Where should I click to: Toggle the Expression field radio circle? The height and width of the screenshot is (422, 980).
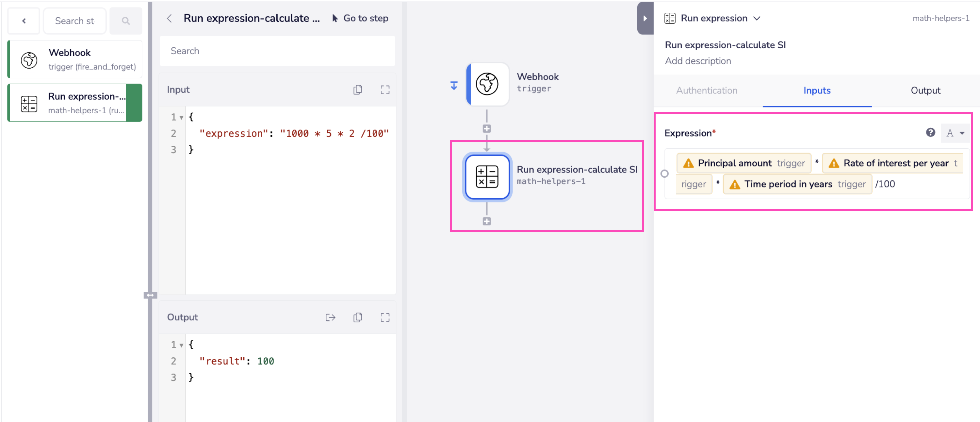[x=664, y=173]
